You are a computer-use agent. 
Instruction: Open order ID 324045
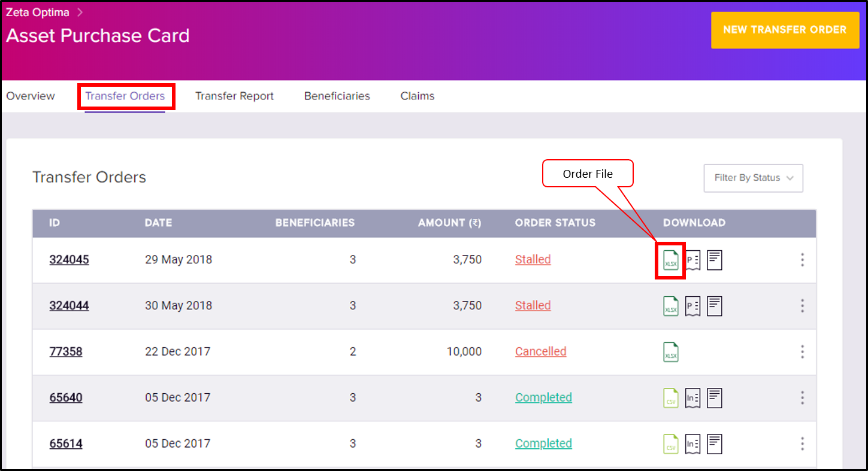[x=69, y=260]
